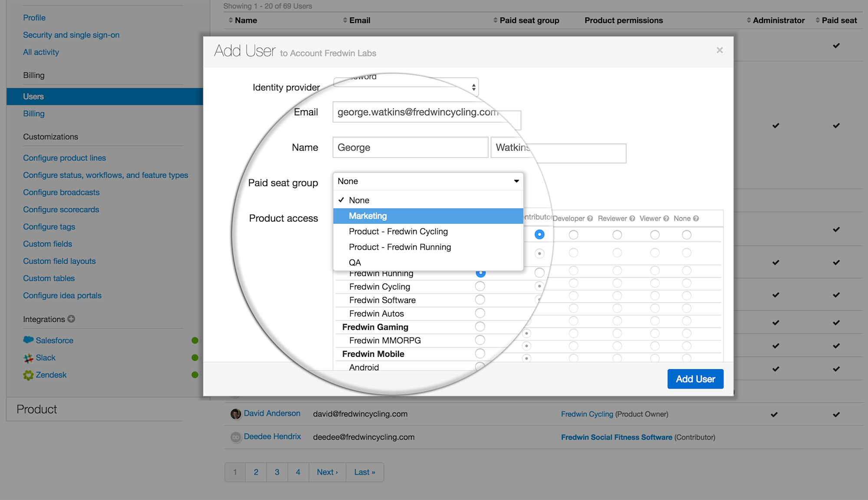Click the green status dot beside Slack

(195, 357)
